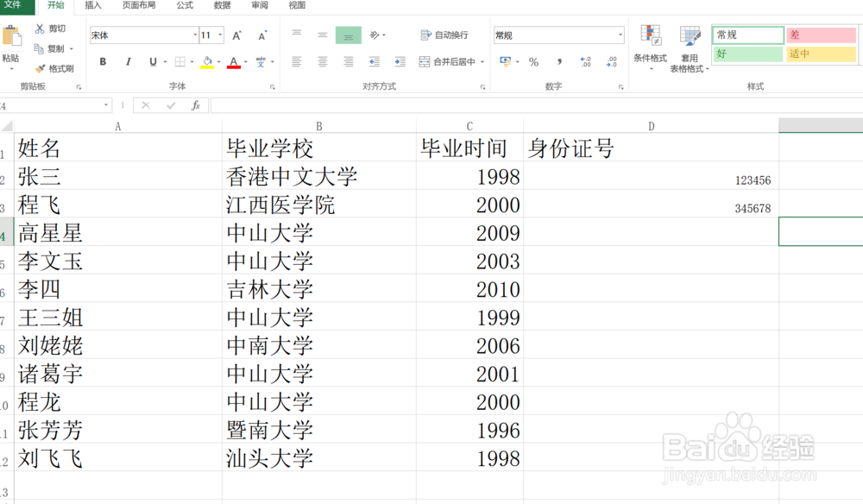This screenshot has width=863, height=504.
Task: Apply italic formatting with the I icon
Action: 127,62
